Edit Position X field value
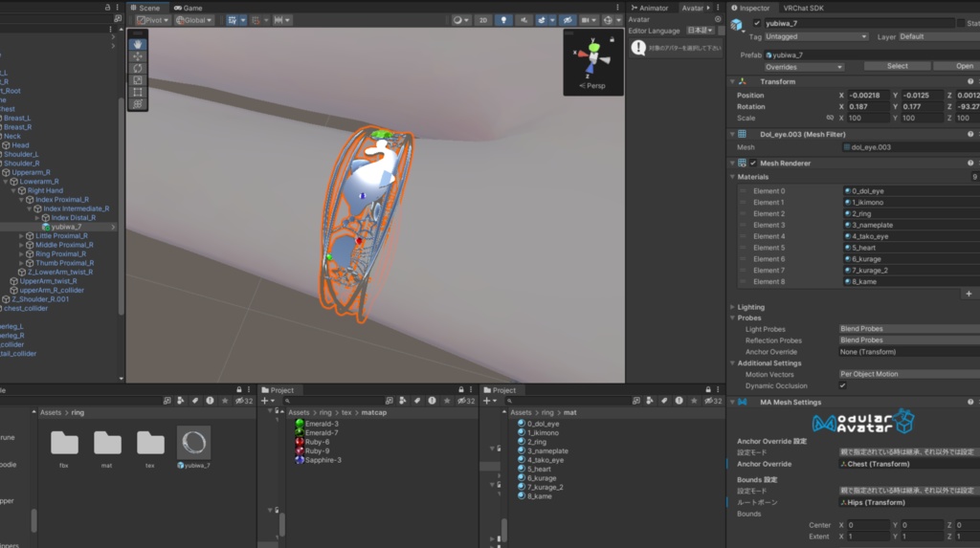980x548 pixels. tap(868, 96)
